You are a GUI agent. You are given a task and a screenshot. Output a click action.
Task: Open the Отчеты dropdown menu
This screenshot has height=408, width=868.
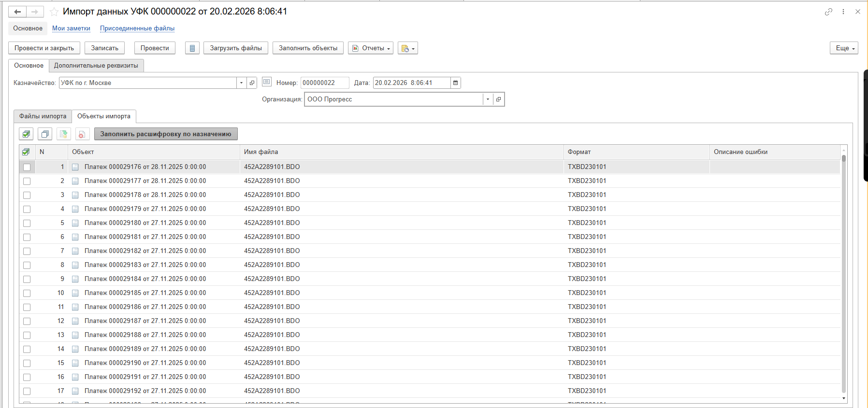(371, 48)
